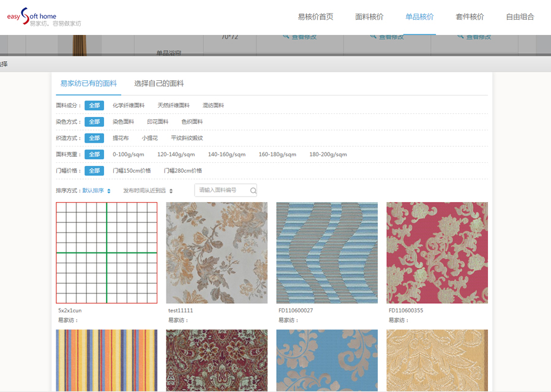Select the 5x2x1cun grid fabric thumbnail
This screenshot has width=551, height=392.
107,253
